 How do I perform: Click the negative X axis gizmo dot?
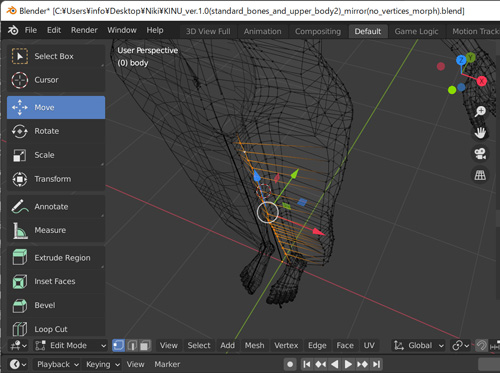click(441, 66)
